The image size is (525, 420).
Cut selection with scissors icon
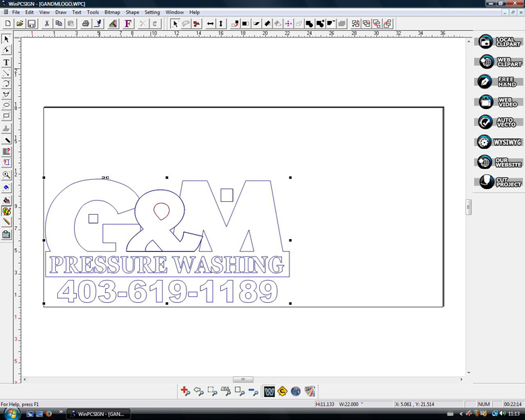tap(47, 24)
